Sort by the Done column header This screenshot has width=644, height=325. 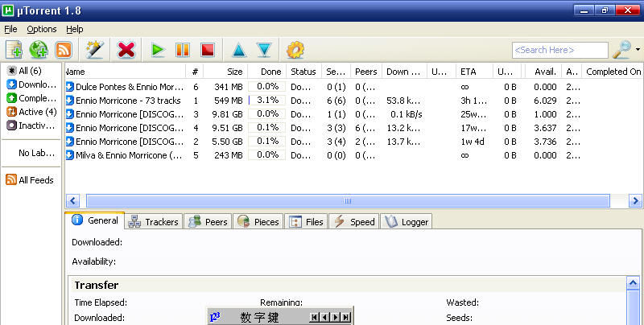tap(267, 72)
